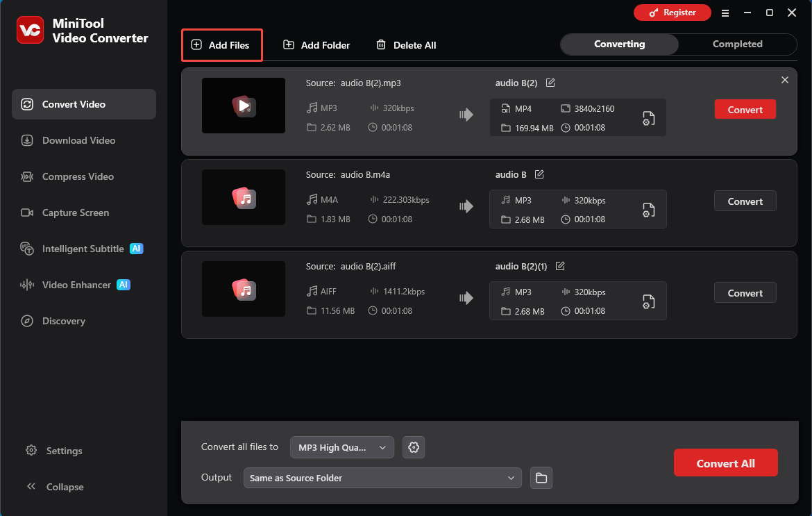Open output settings icon for audio B.m4a
The width and height of the screenshot is (812, 516).
(648, 210)
